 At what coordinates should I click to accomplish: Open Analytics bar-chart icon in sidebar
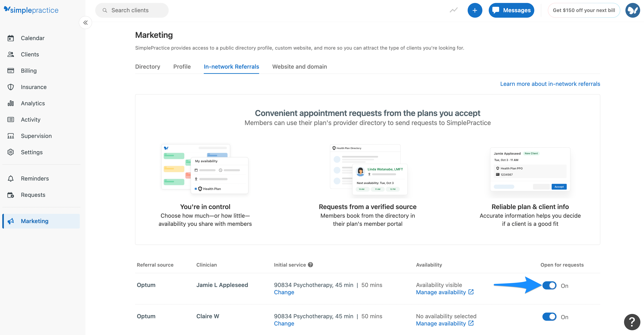10,103
